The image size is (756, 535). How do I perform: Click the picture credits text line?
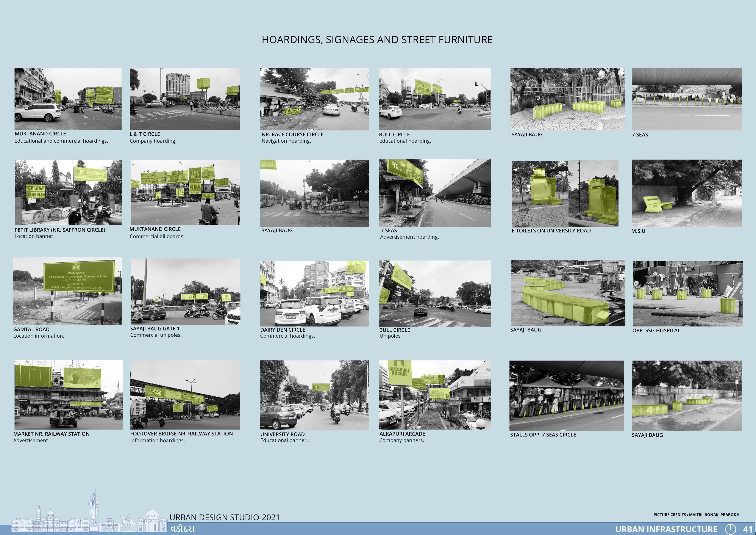[696, 515]
